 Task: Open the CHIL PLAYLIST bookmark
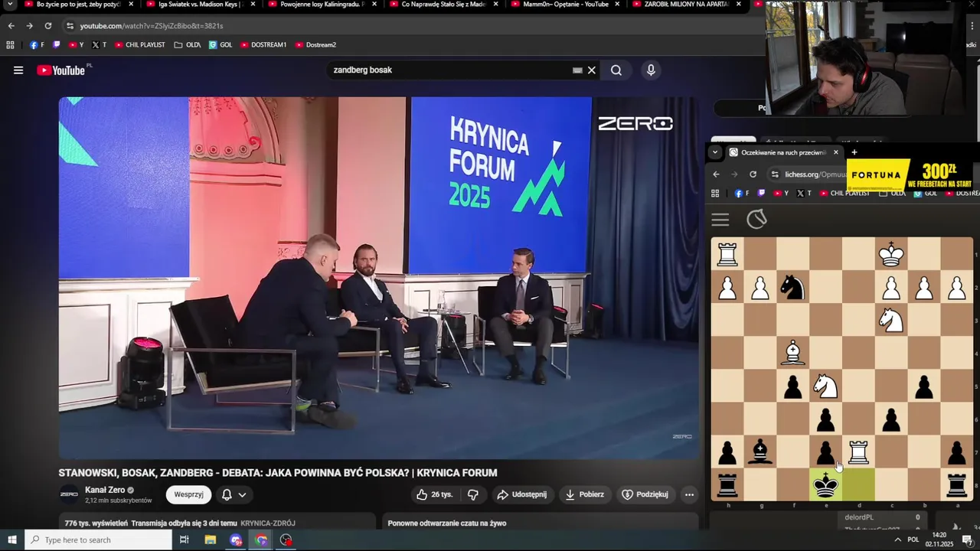tap(140, 45)
